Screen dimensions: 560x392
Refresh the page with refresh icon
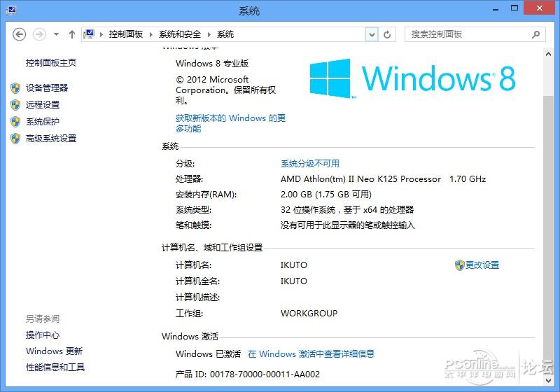[x=387, y=34]
